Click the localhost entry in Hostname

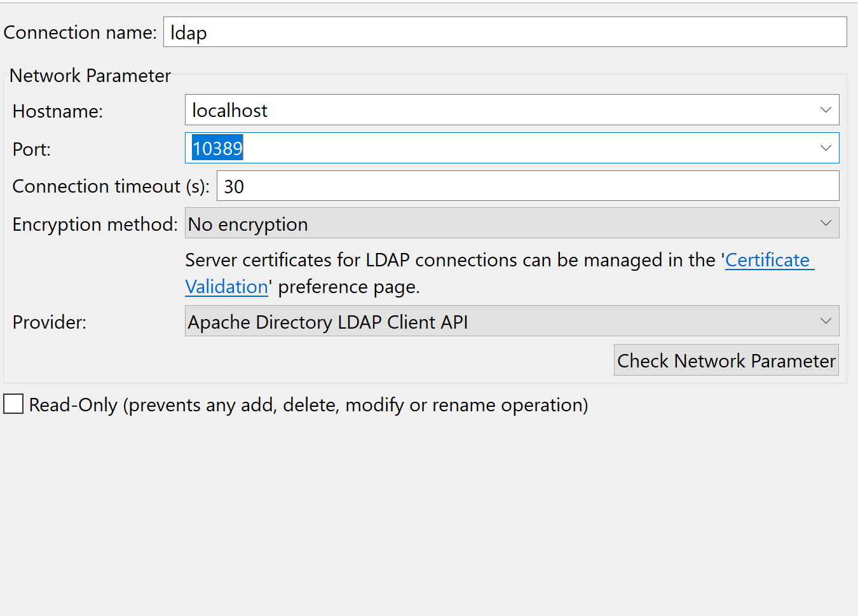(229, 109)
